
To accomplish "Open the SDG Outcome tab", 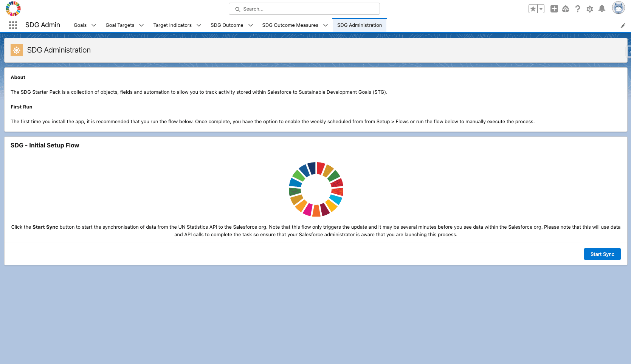I will pos(227,25).
